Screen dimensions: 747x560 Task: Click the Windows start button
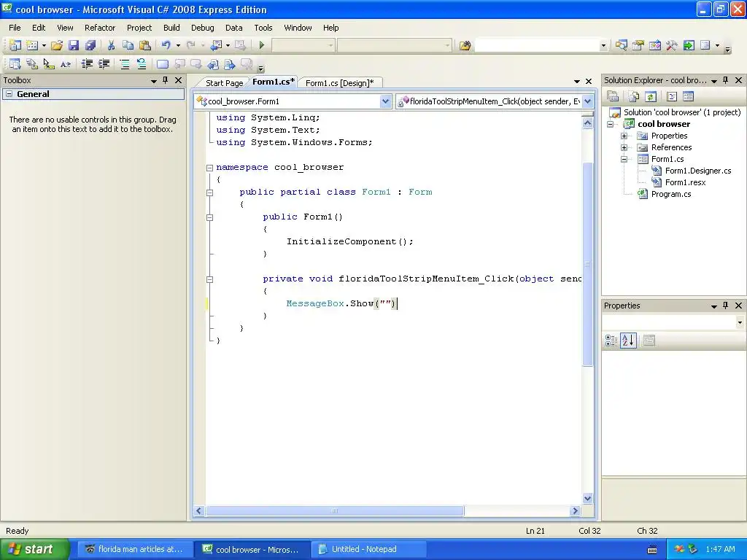(x=35, y=549)
